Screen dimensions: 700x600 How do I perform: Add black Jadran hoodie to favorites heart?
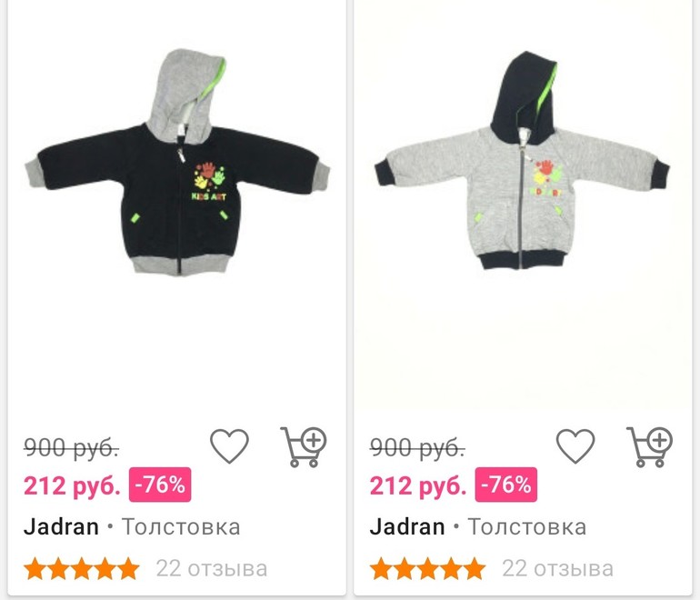[229, 445]
